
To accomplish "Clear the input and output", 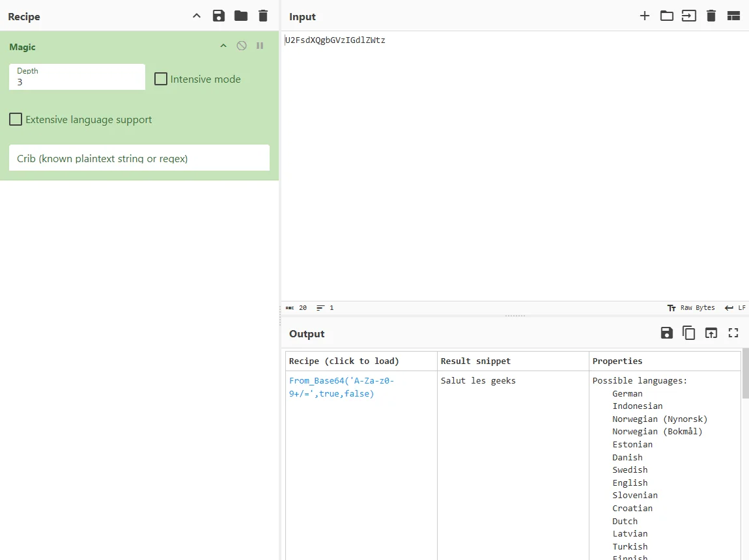I will point(711,16).
